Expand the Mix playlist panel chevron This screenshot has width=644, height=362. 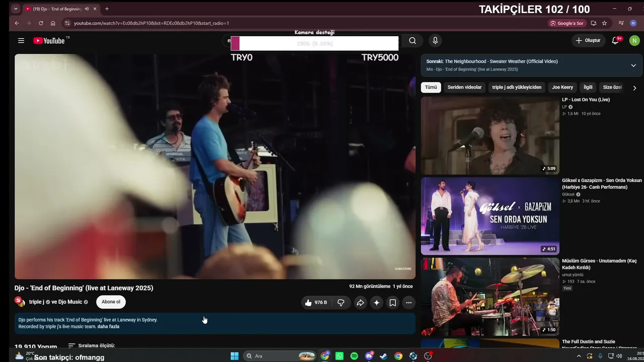point(633,65)
